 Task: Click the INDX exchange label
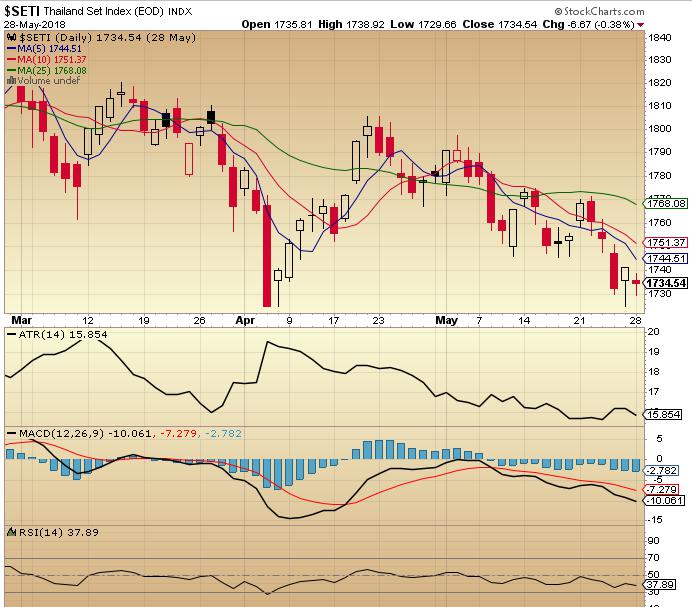tap(180, 11)
